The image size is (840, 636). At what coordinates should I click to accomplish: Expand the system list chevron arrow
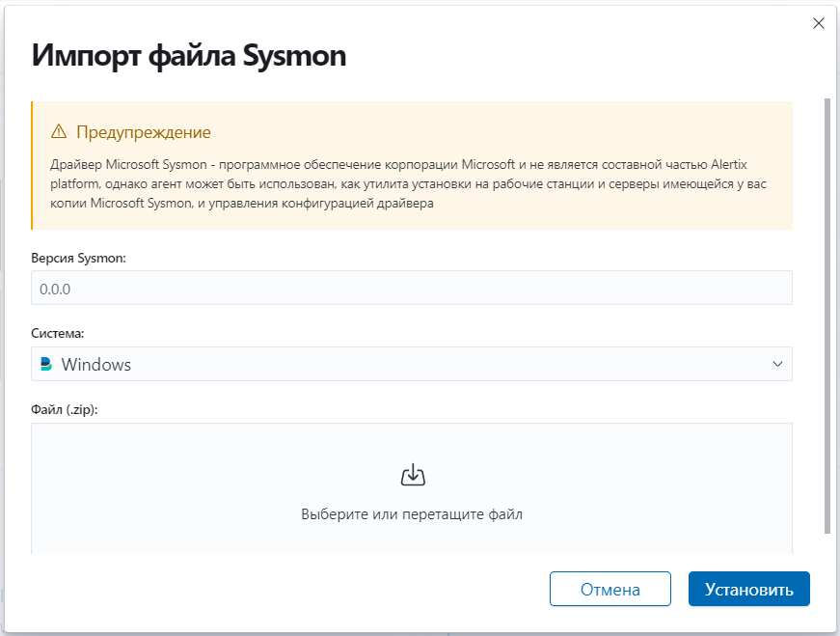(x=777, y=364)
